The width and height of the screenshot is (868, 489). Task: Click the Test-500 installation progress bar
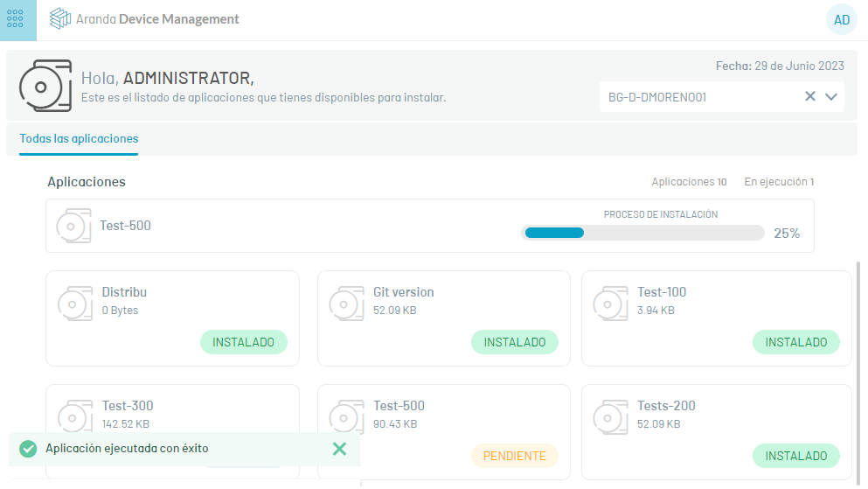pyautogui.click(x=642, y=233)
